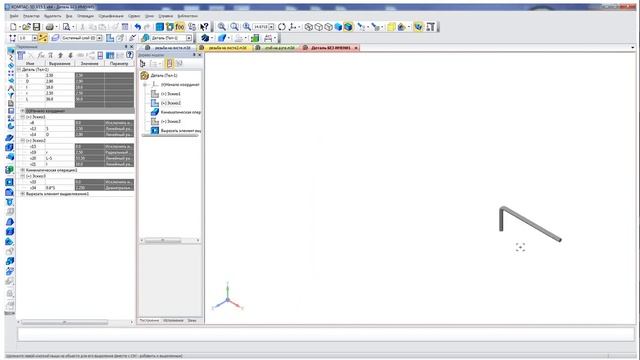Open the Исполнения tab below model tree
This screenshot has width=640, height=360.
173,321
